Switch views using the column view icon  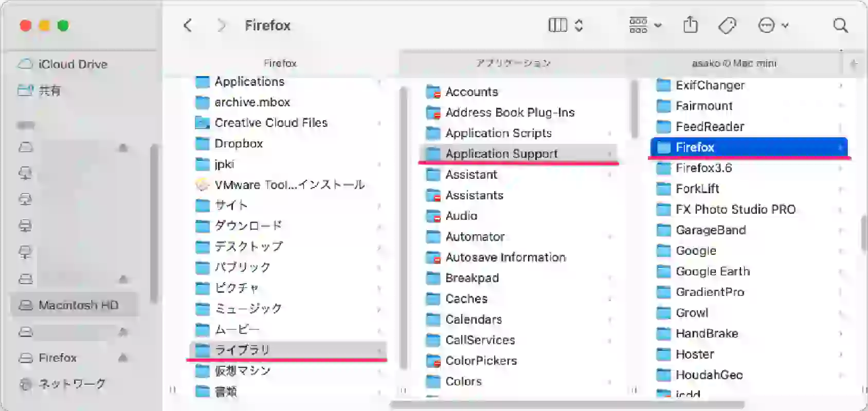tap(557, 25)
